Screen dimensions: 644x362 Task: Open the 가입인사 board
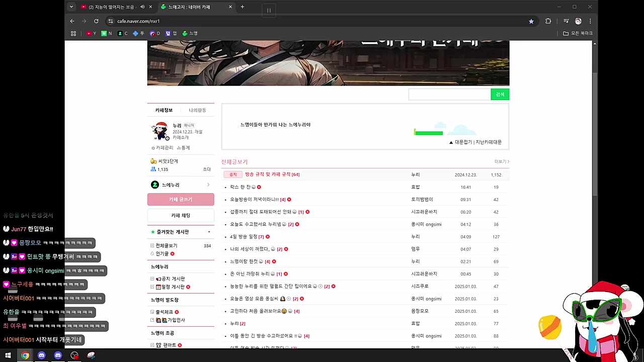(171, 320)
